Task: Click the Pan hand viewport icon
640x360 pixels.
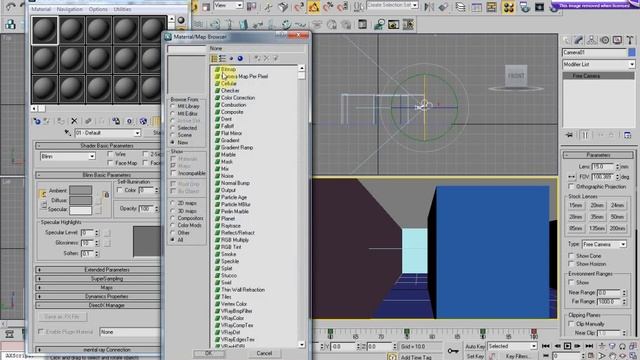Action: [613, 356]
